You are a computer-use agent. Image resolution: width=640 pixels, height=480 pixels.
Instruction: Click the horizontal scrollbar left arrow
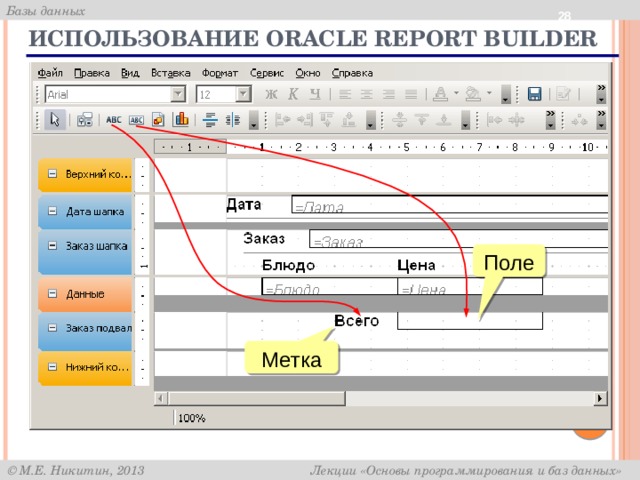pos(161,398)
